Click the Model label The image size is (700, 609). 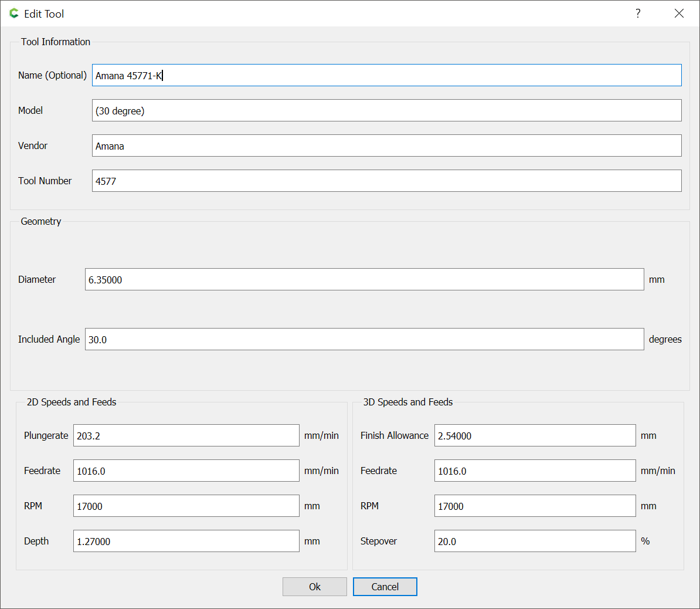[30, 110]
